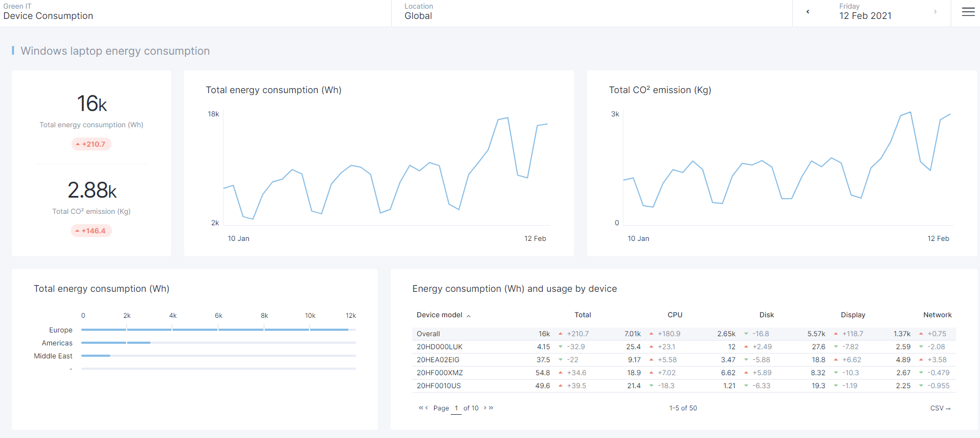Click the page number input field
Screen dimensions: 980x438
[456, 409]
